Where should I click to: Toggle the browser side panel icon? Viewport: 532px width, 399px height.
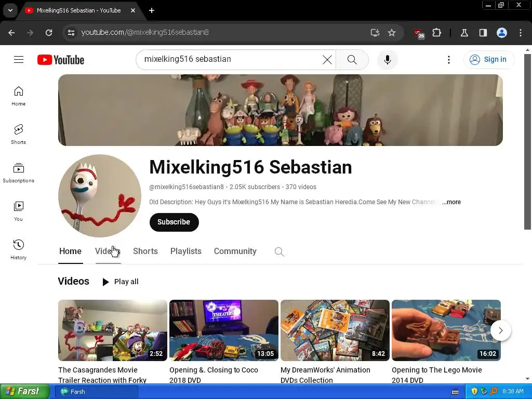[483, 33]
